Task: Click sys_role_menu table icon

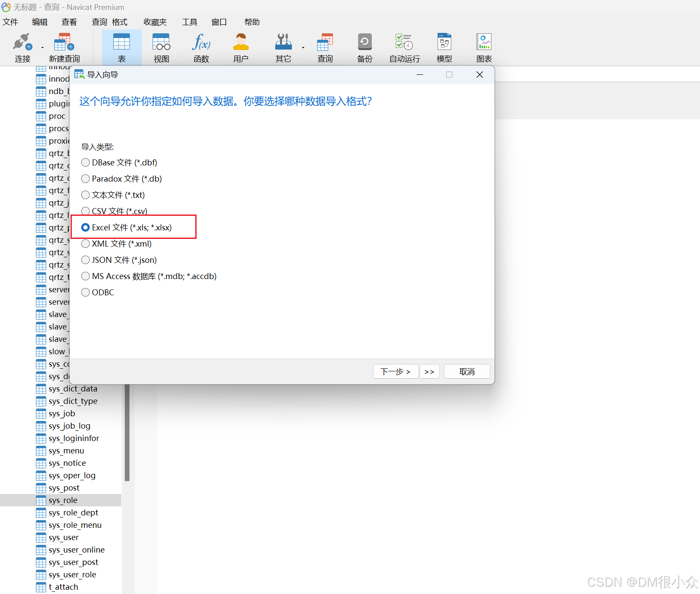Action: 41,526
